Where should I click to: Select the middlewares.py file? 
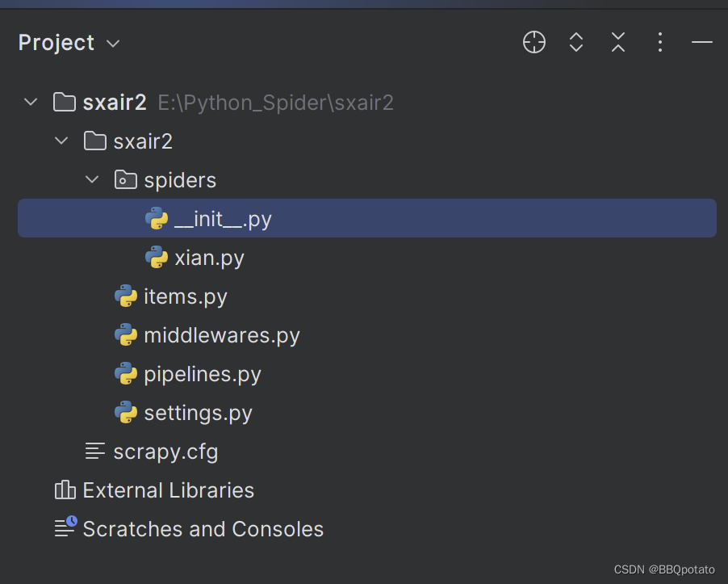click(x=221, y=335)
